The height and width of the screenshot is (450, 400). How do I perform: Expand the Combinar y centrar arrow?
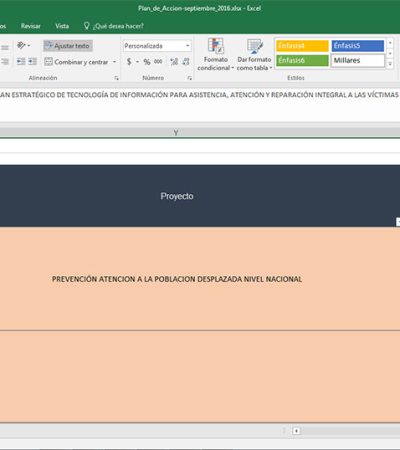[114, 62]
